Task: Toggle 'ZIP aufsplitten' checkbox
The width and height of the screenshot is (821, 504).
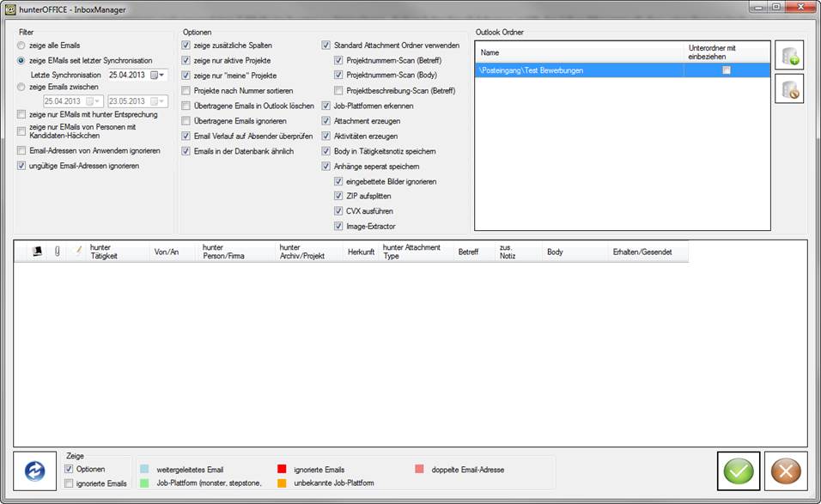Action: coord(339,197)
